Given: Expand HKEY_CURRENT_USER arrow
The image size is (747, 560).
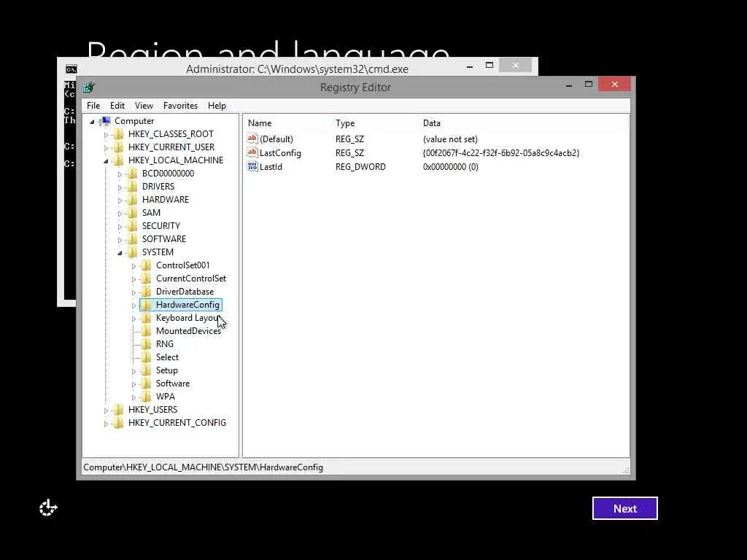Looking at the screenshot, I should (x=106, y=148).
